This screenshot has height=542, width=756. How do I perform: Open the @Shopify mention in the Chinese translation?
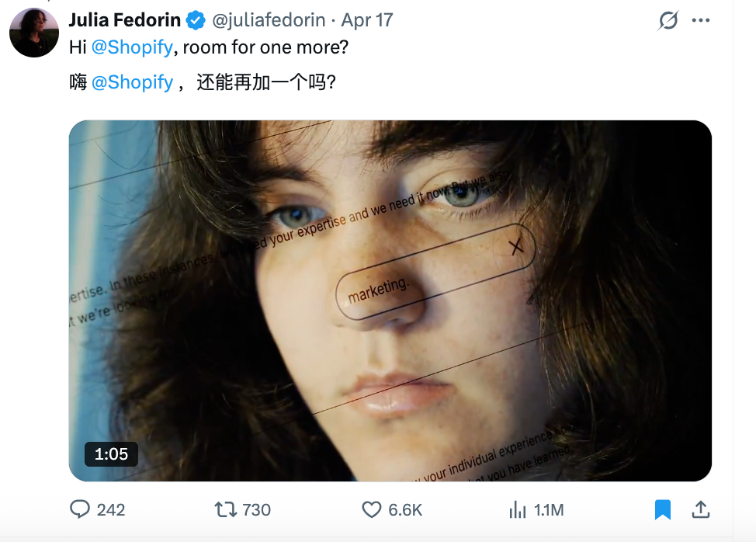click(x=132, y=82)
